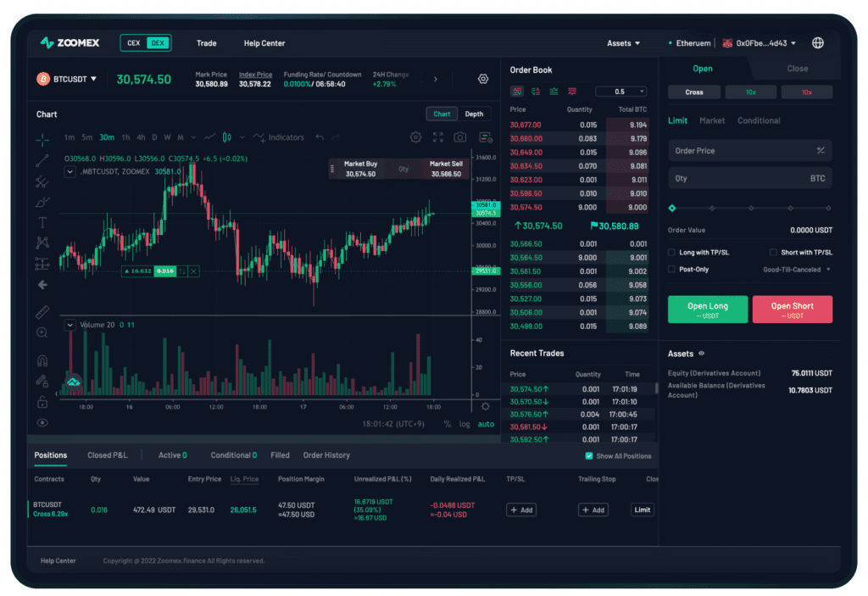Screen dimensions: 868x596
Task: Open the language globe icon
Action: pos(818,43)
